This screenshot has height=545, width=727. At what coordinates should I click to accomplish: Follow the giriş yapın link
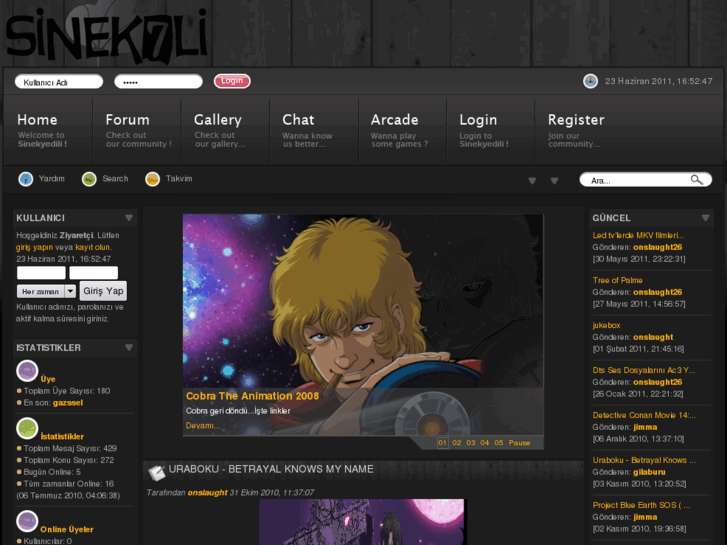[34, 247]
